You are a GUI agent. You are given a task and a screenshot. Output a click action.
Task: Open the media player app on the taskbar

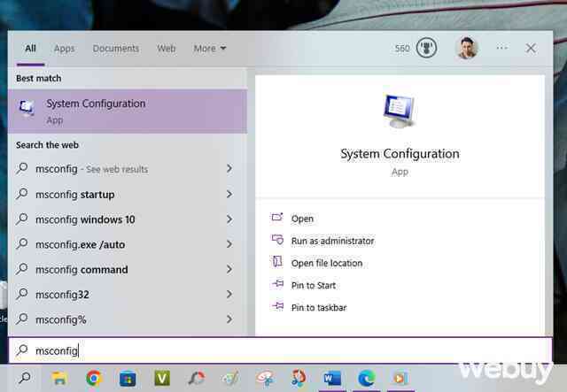point(400,378)
